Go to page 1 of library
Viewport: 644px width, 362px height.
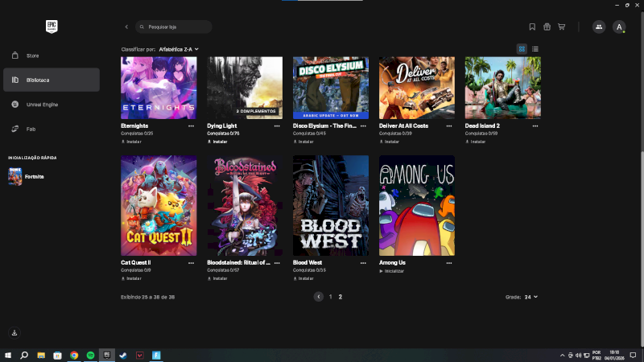click(x=330, y=297)
